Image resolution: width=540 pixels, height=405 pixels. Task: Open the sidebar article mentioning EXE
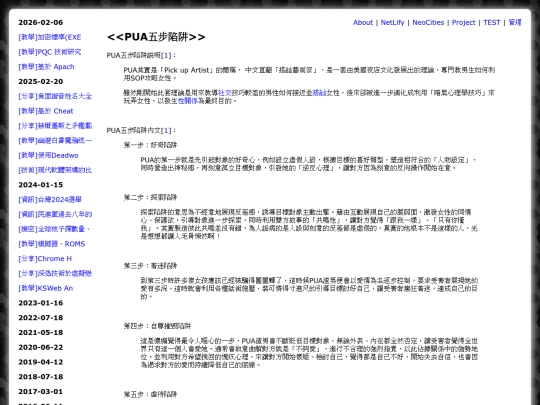point(50,37)
